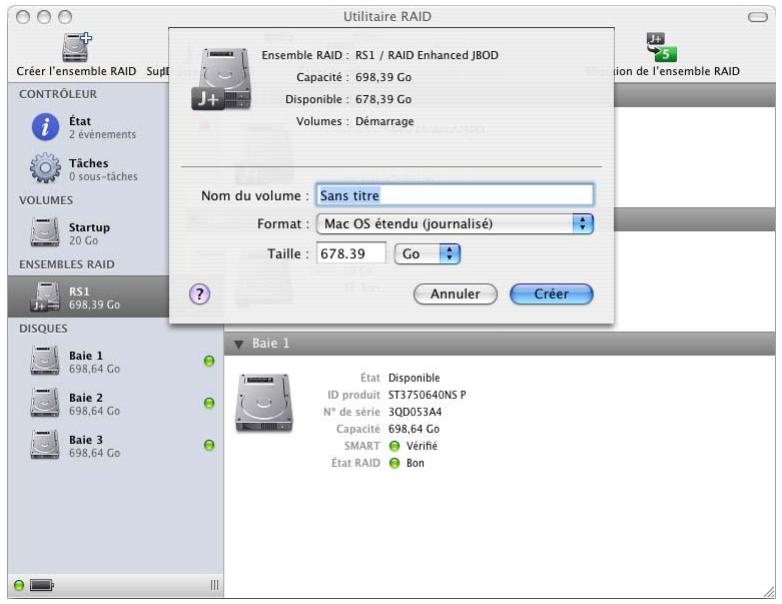Click the RAID set migration toolbar icon
The height and width of the screenshot is (604, 782).
(661, 47)
